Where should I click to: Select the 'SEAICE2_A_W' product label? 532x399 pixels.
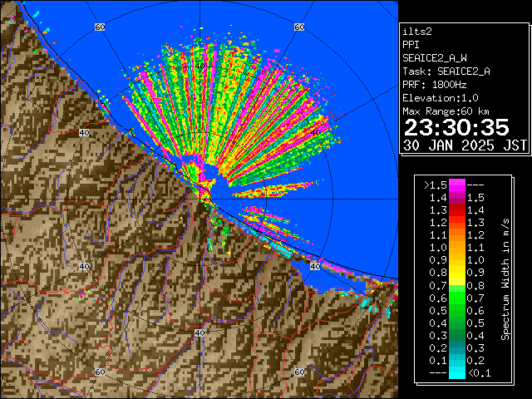(435, 58)
